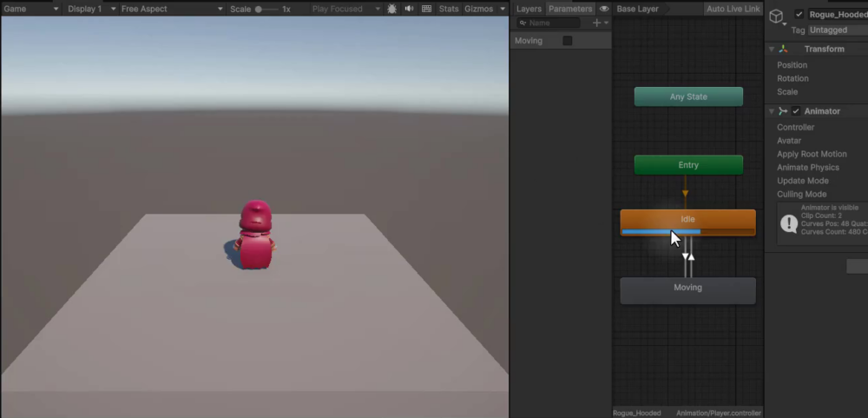Click the Rogue_Hooded name field
The image size is (868, 418).
pos(837,15)
